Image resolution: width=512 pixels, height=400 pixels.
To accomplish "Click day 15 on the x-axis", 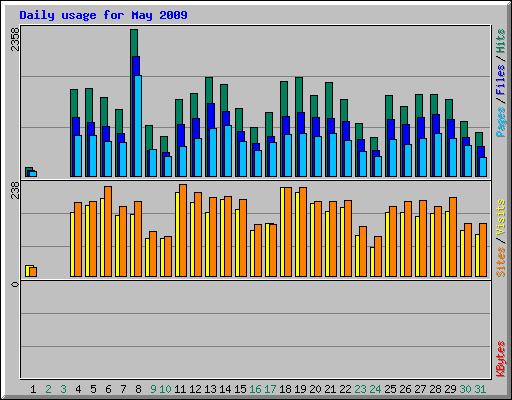I will (x=240, y=389).
